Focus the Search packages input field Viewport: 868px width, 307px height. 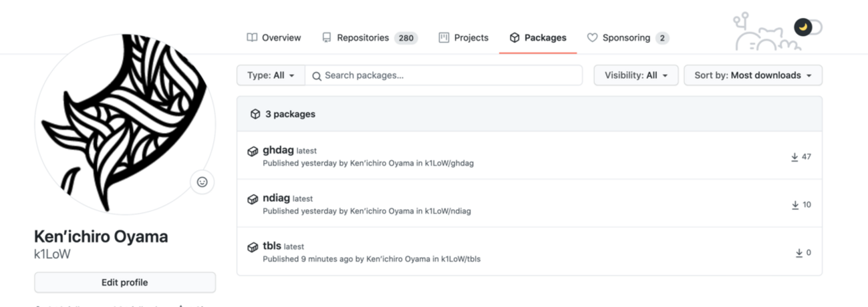(x=449, y=75)
